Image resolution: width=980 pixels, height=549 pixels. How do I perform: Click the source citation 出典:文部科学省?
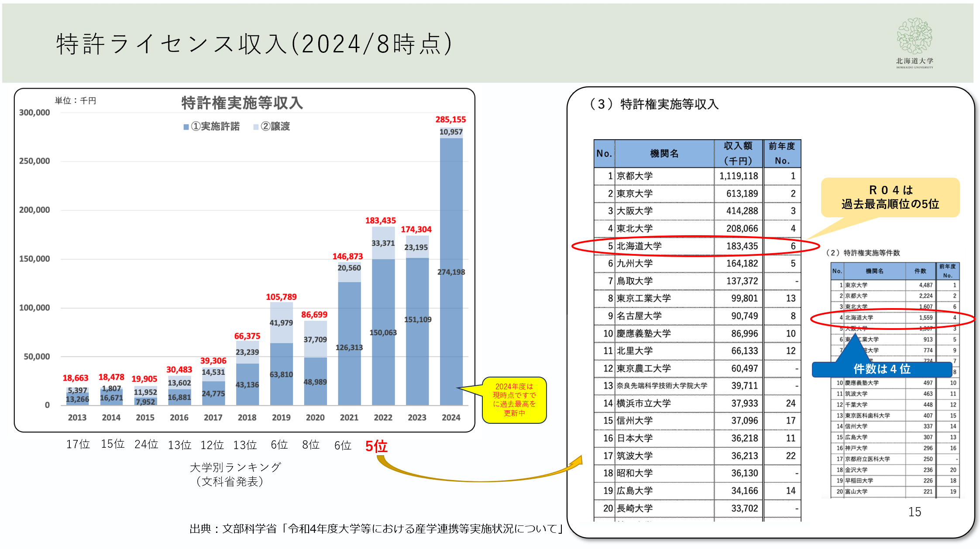click(376, 529)
